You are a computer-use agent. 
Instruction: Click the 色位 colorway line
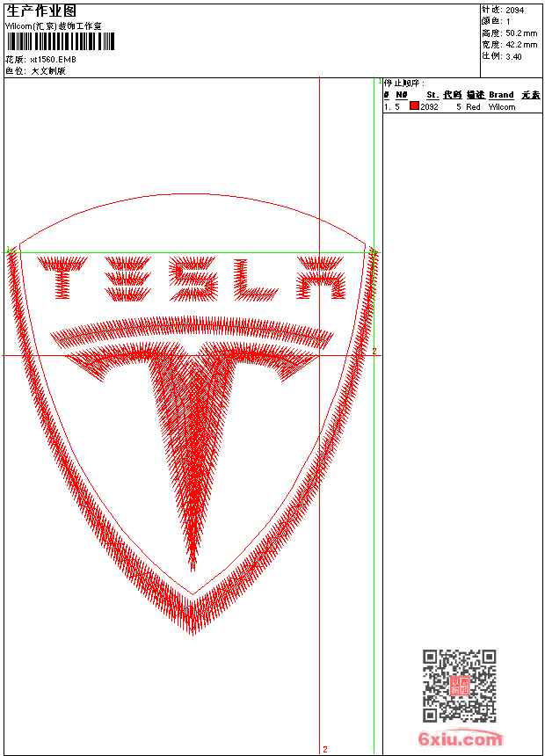tap(35, 71)
